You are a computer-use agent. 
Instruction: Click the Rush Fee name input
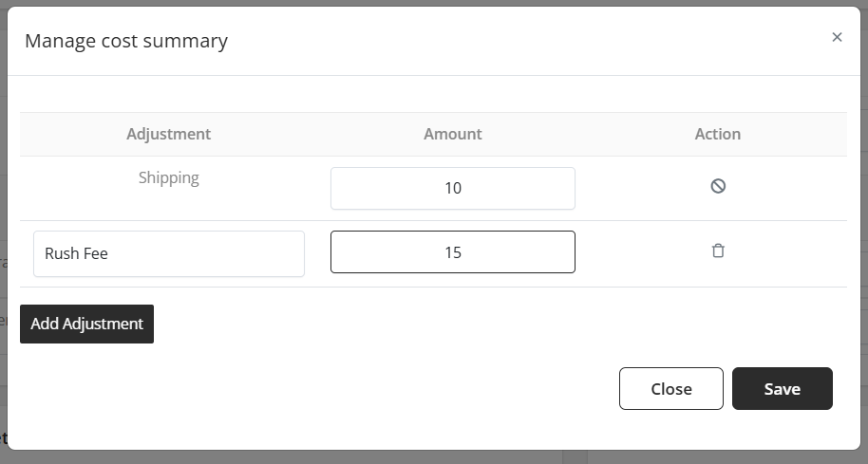pyautogui.click(x=169, y=253)
